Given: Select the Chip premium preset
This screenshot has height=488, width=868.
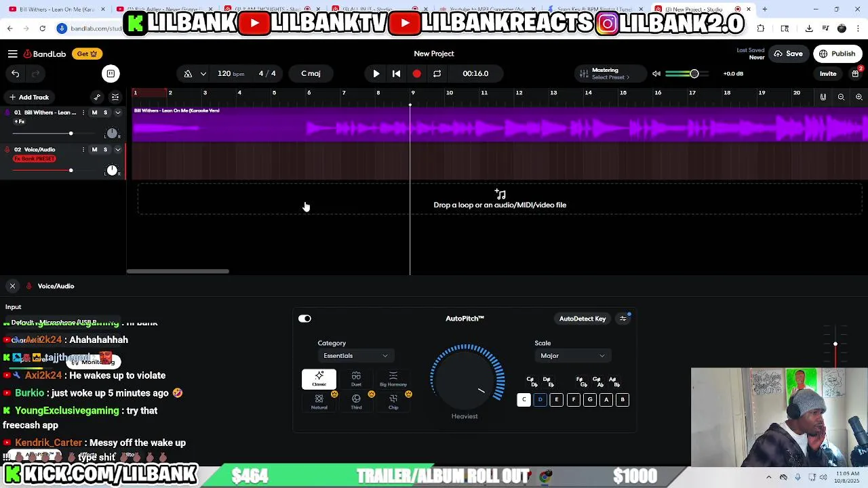Looking at the screenshot, I should pos(393,402).
